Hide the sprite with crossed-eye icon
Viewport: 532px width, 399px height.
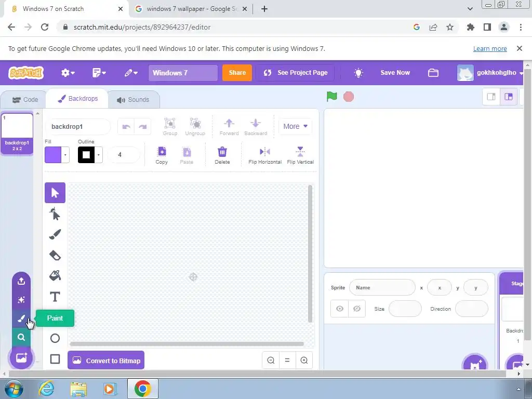[357, 309]
